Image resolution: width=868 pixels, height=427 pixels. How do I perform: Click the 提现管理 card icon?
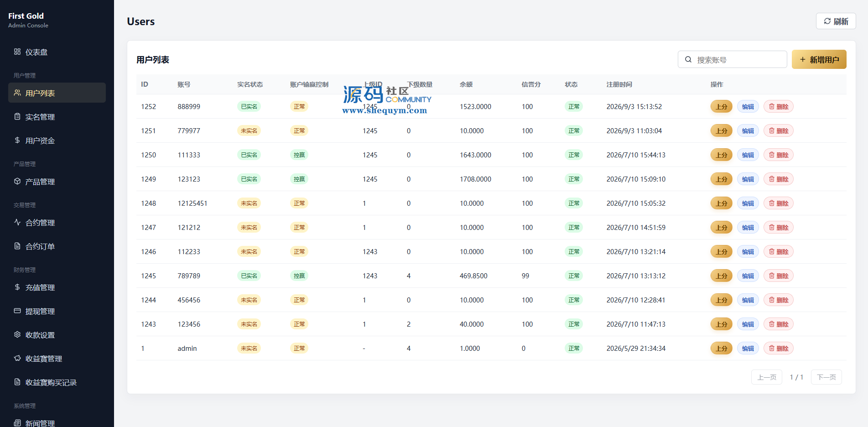coord(17,311)
